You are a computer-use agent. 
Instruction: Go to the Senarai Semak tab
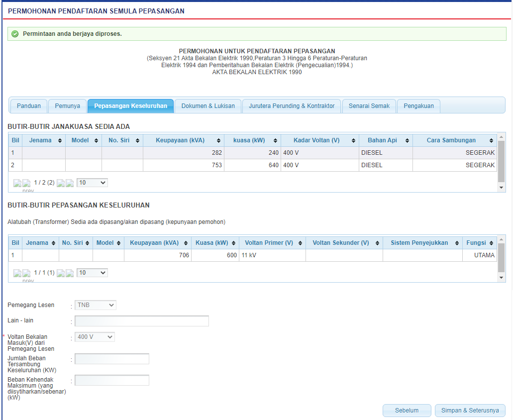point(369,106)
